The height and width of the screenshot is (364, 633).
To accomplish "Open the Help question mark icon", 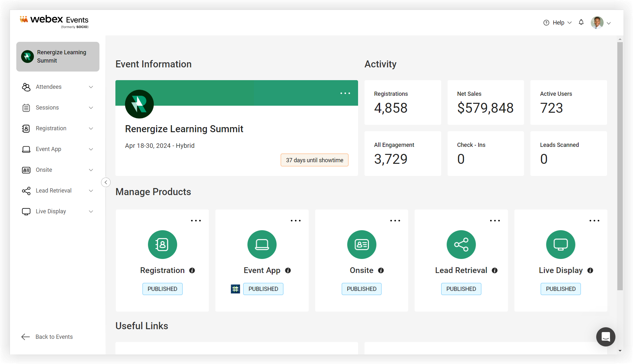I will coord(546,23).
